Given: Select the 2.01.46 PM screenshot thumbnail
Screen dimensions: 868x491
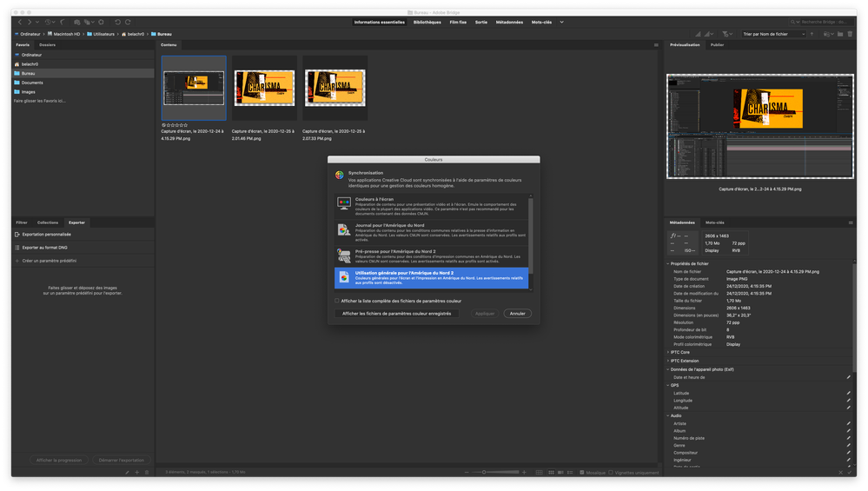Looking at the screenshot, I should coord(264,88).
